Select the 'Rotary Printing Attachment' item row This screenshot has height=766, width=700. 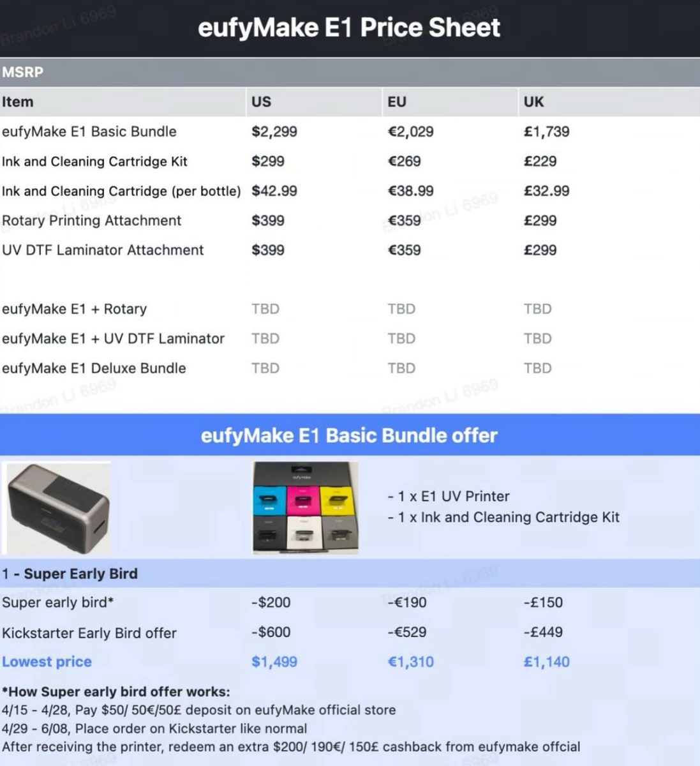point(92,221)
